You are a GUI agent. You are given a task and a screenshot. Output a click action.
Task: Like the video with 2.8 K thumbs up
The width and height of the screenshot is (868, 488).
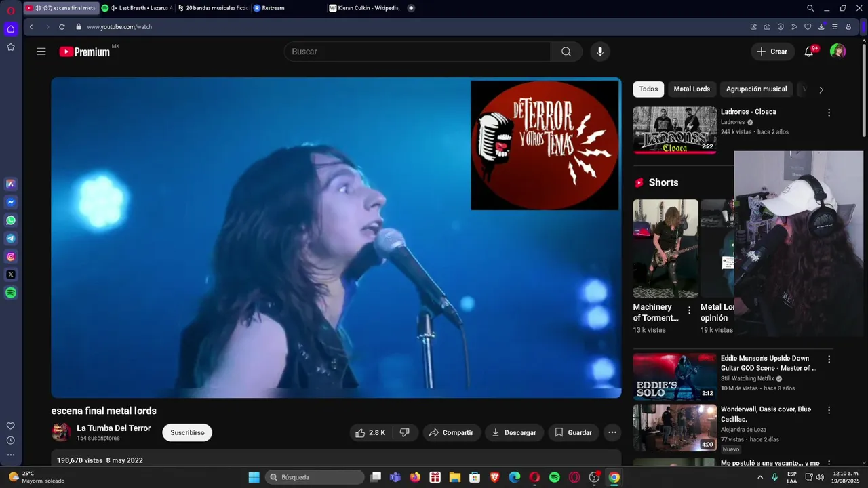[370, 432]
